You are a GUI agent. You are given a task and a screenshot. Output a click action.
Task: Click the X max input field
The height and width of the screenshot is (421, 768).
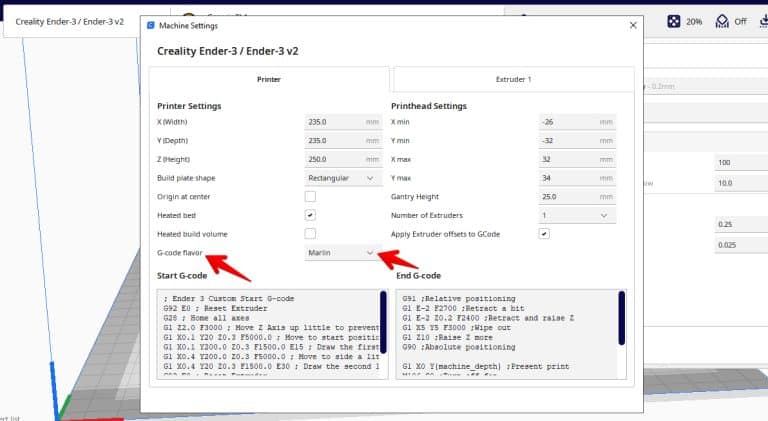577,159
